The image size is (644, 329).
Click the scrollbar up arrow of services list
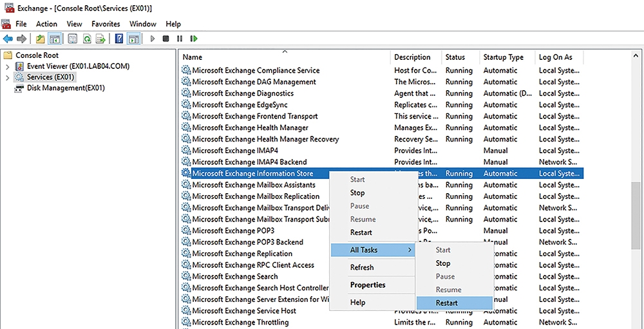[x=636, y=55]
